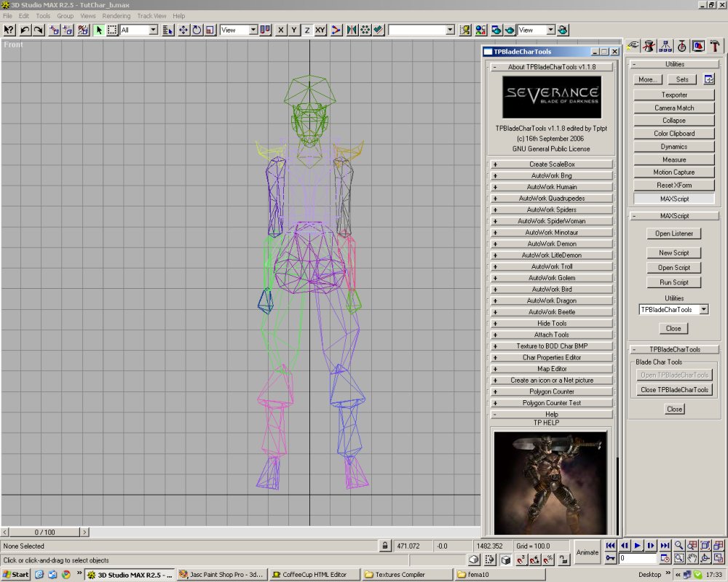Click the Run Script button

(x=673, y=282)
